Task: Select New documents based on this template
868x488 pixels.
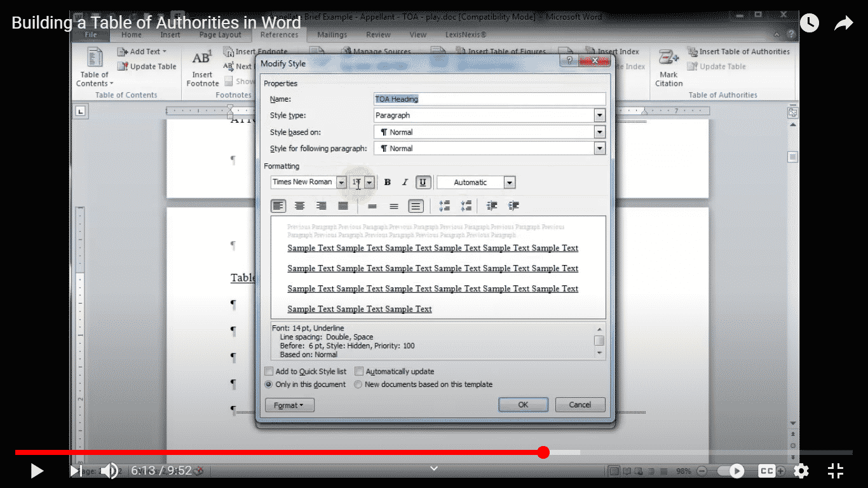Action: (358, 384)
